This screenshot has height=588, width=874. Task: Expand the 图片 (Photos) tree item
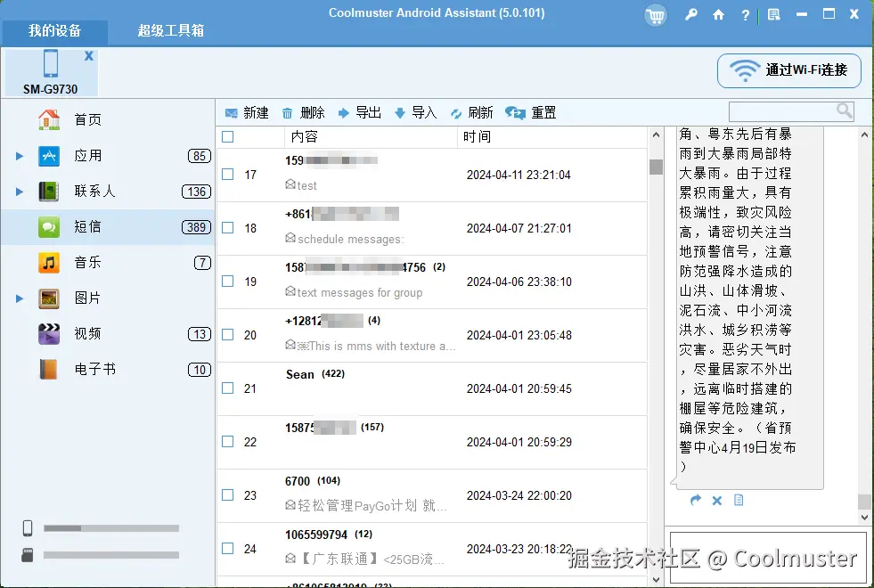(x=20, y=298)
